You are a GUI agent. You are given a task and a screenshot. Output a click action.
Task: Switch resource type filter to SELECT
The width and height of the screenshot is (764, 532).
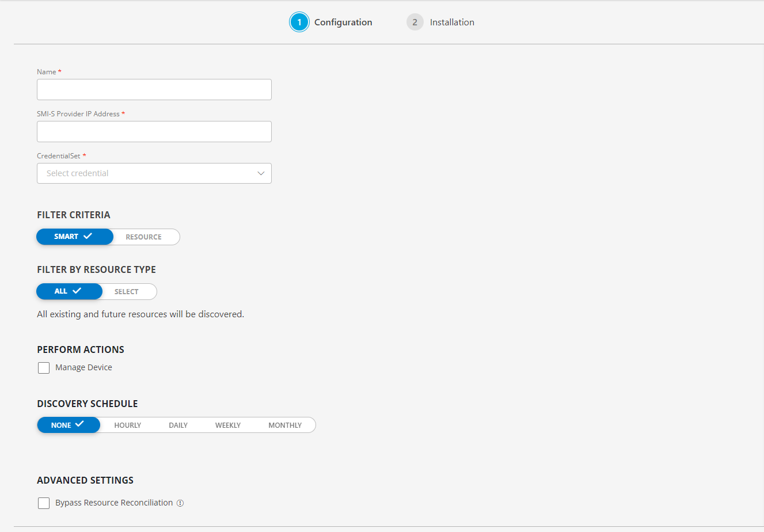point(126,291)
